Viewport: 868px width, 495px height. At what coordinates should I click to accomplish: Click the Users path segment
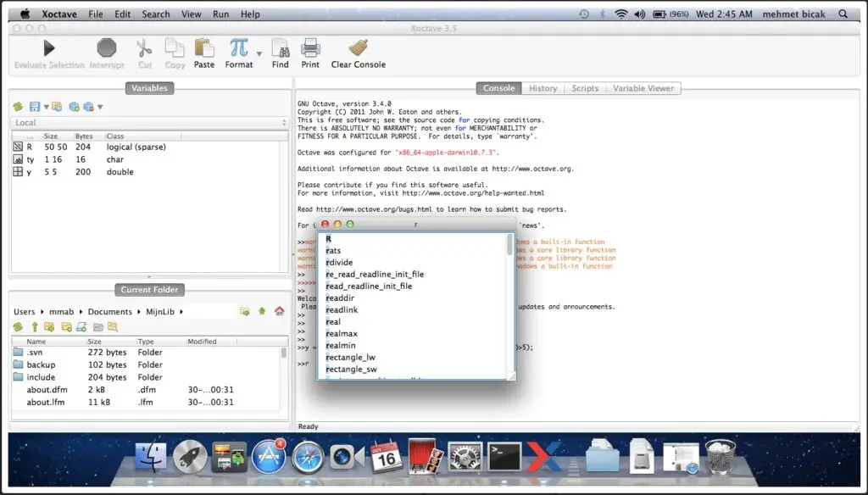click(25, 312)
